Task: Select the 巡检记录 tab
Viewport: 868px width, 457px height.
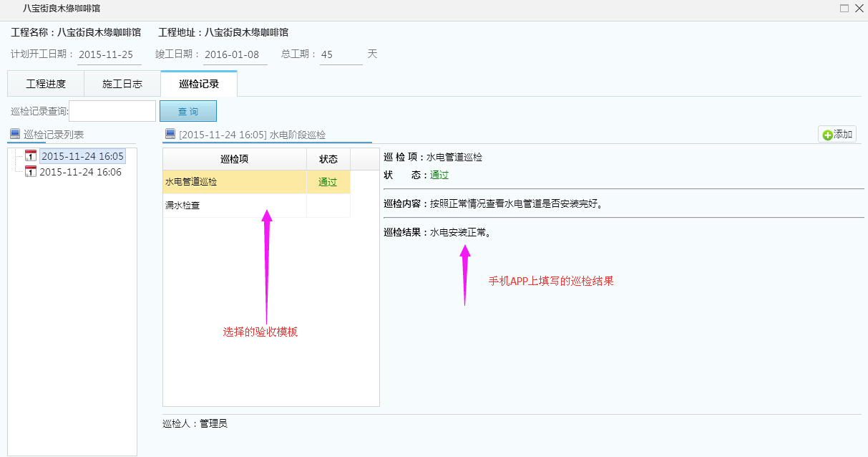Action: 199,84
